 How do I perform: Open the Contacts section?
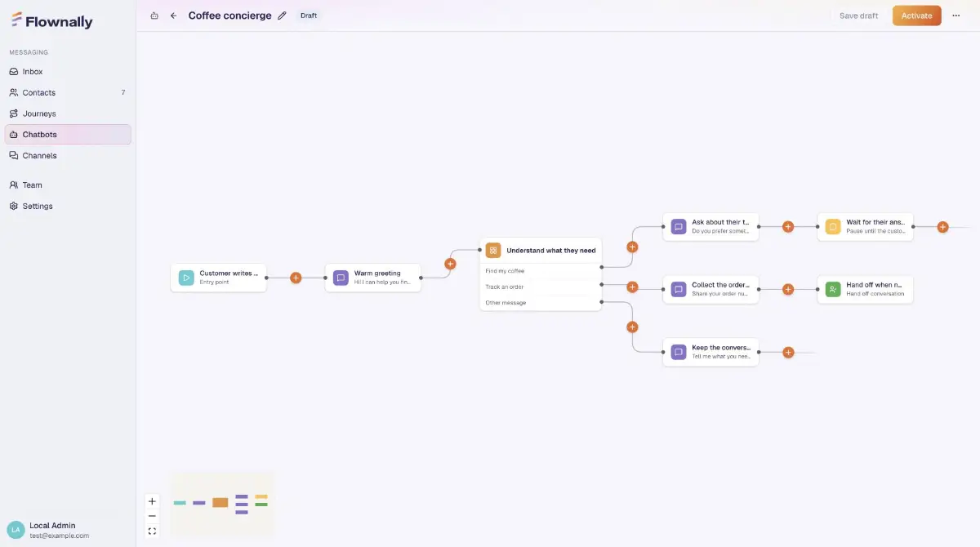coord(68,92)
